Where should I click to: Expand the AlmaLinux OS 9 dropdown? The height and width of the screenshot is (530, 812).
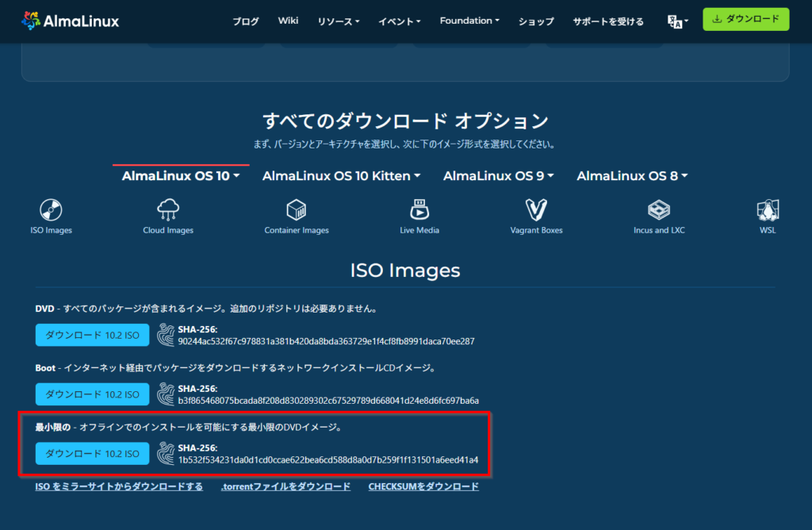tap(498, 176)
